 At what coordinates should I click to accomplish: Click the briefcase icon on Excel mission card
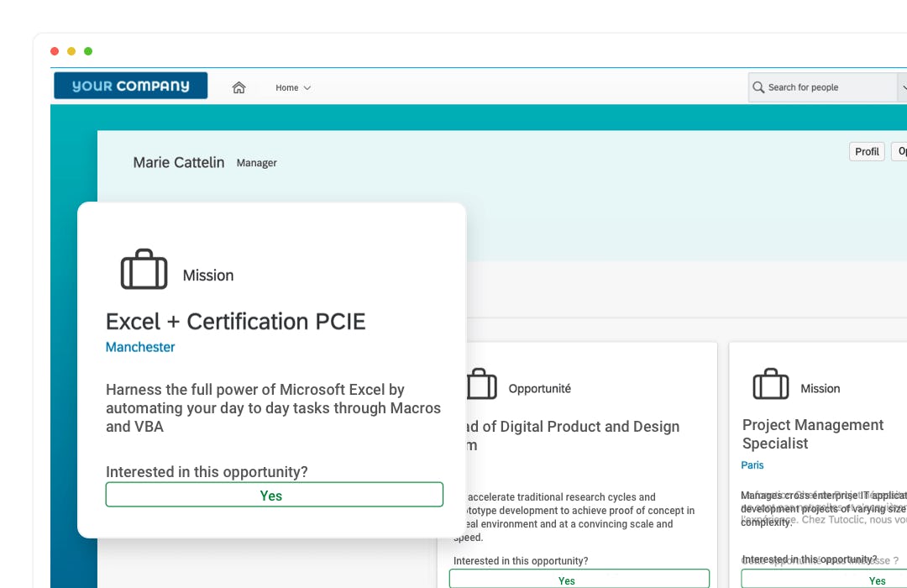(144, 269)
